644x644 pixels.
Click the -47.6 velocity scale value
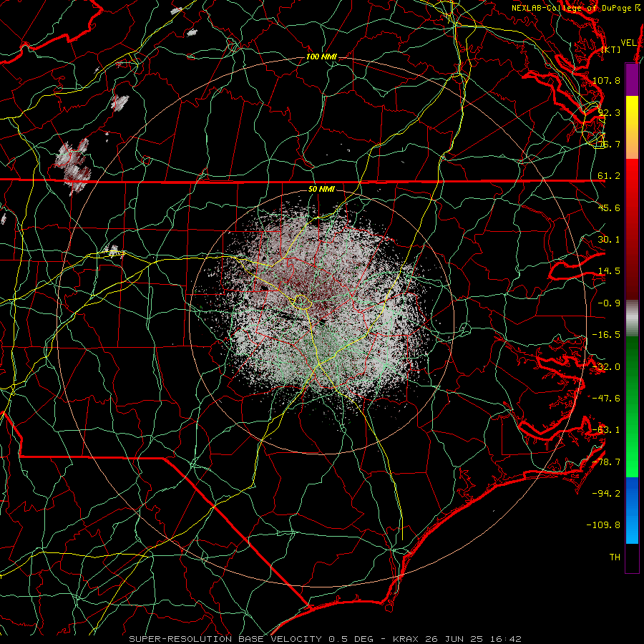[x=607, y=398]
